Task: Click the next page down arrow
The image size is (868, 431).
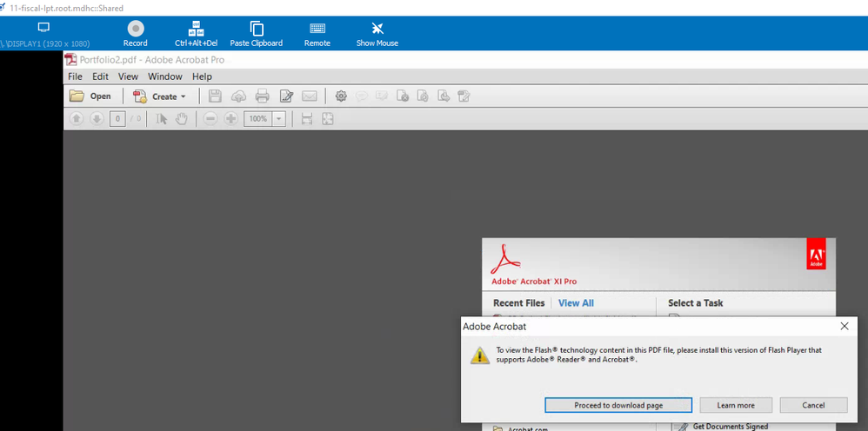Action: (x=97, y=118)
